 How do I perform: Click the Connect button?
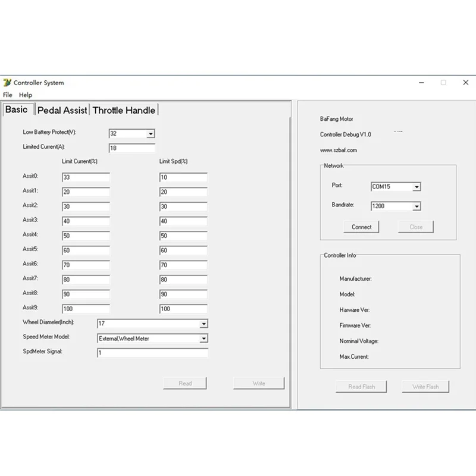pos(361,227)
